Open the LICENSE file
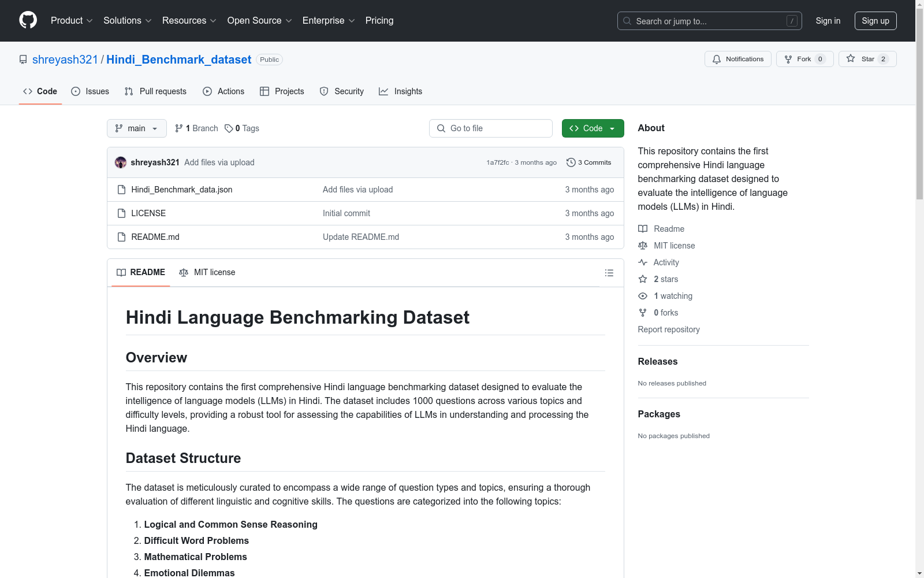Screen dimensions: 924x578 click(148, 213)
